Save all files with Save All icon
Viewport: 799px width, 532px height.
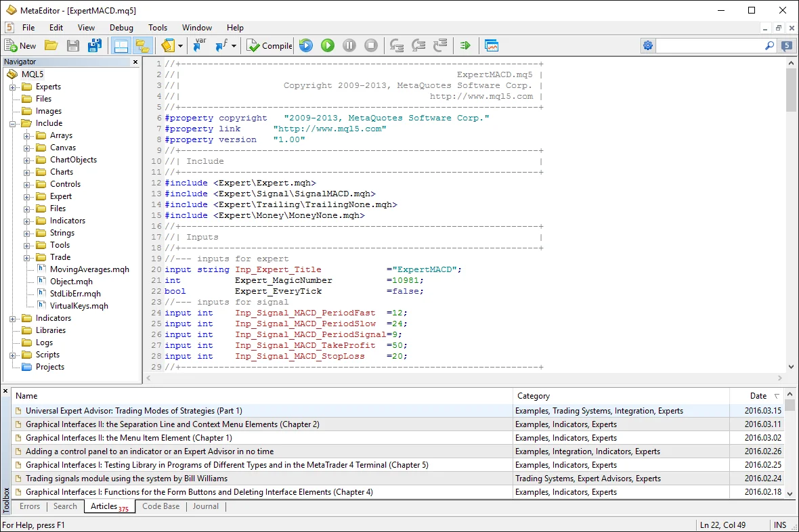(95, 45)
